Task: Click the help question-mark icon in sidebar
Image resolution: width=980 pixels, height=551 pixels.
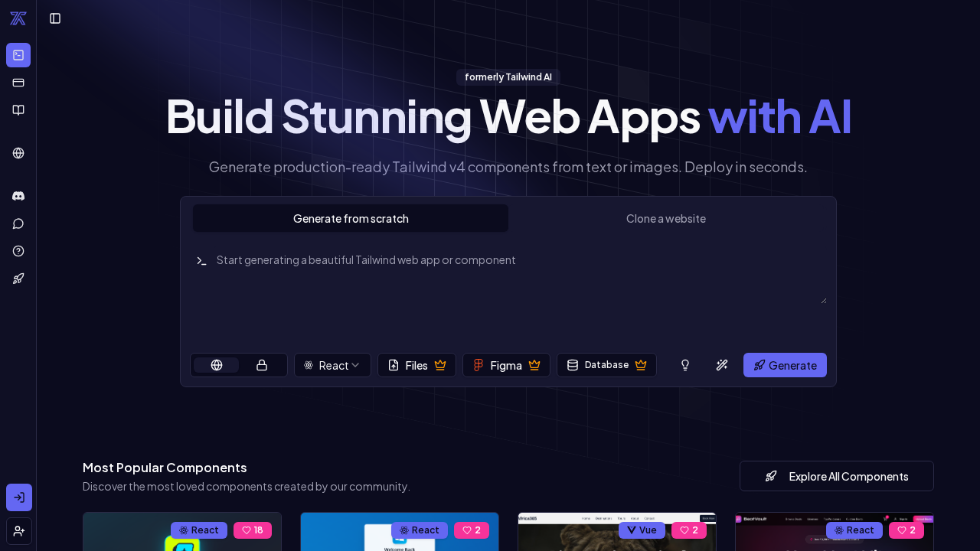Action: click(x=18, y=251)
